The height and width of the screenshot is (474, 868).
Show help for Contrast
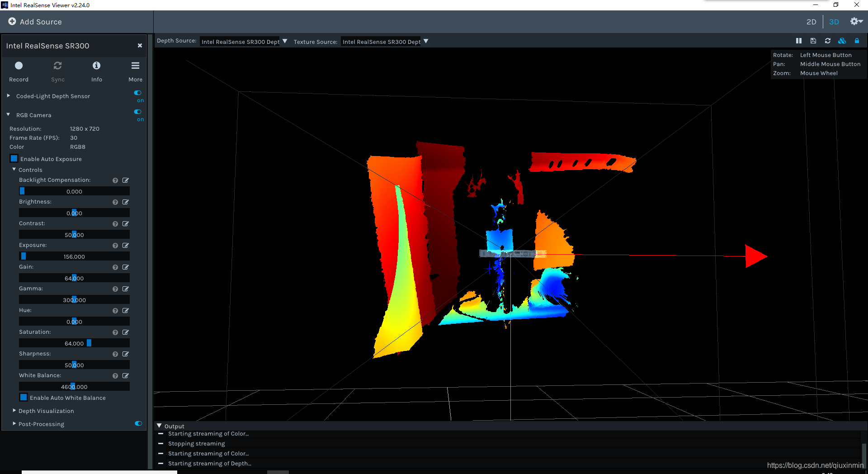pyautogui.click(x=115, y=224)
